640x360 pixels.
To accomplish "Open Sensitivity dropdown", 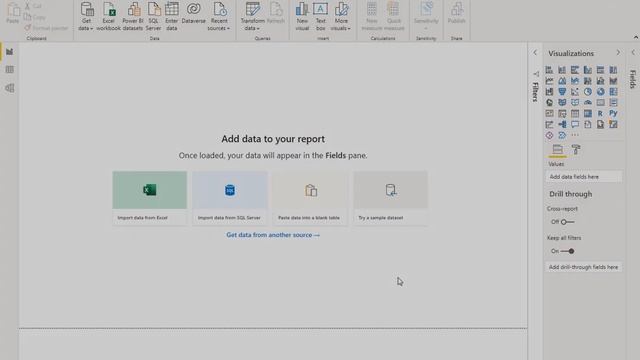I will point(426,16).
